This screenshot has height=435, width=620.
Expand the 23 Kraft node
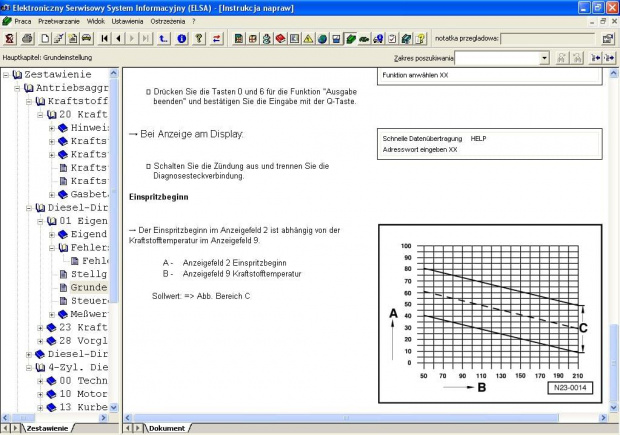tap(40, 327)
